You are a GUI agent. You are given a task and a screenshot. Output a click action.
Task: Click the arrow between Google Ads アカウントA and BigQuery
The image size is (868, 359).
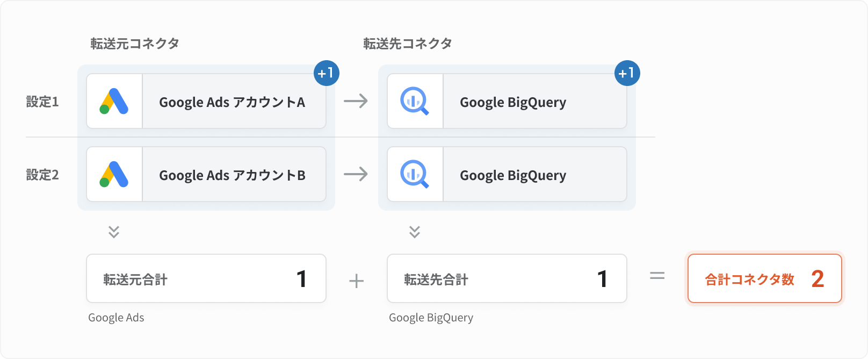click(x=356, y=101)
